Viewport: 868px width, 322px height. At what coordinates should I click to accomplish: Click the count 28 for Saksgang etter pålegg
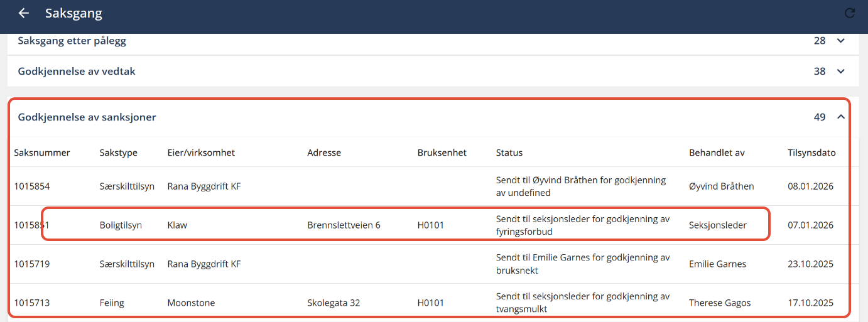click(820, 41)
